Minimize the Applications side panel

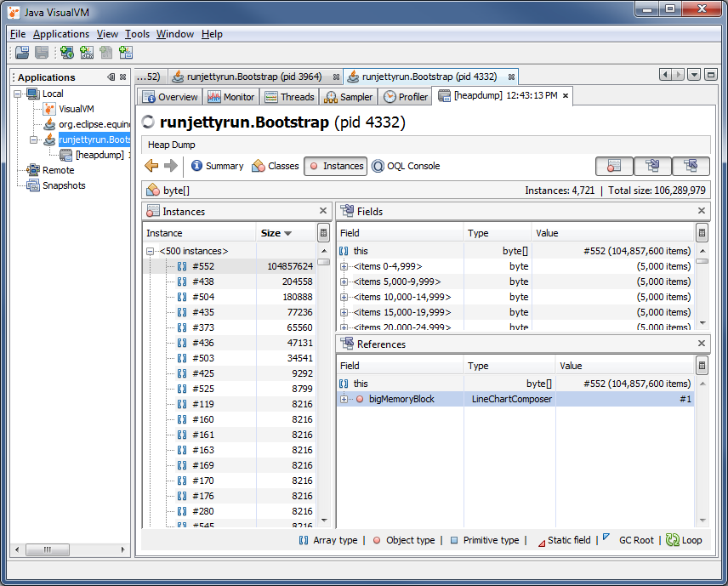click(111, 77)
